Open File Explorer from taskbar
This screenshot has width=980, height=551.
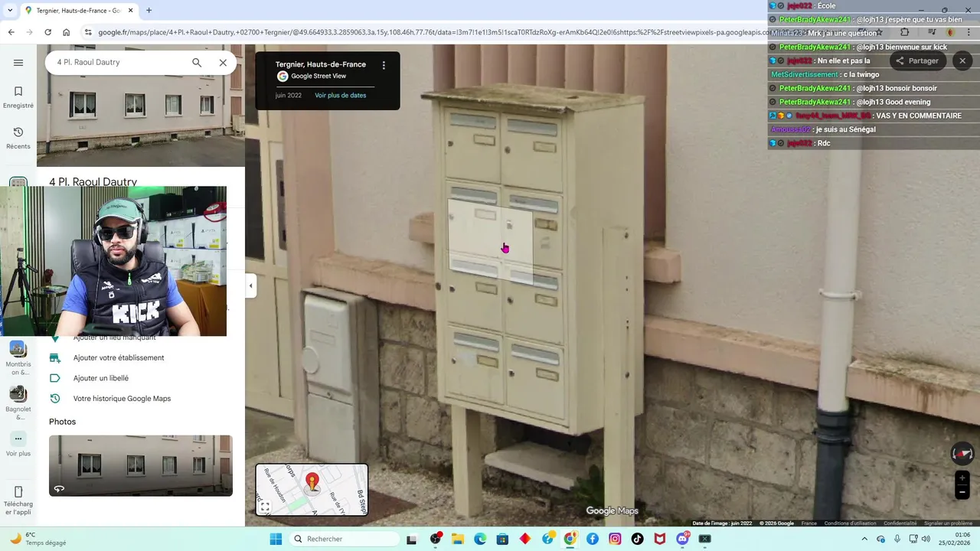458,539
